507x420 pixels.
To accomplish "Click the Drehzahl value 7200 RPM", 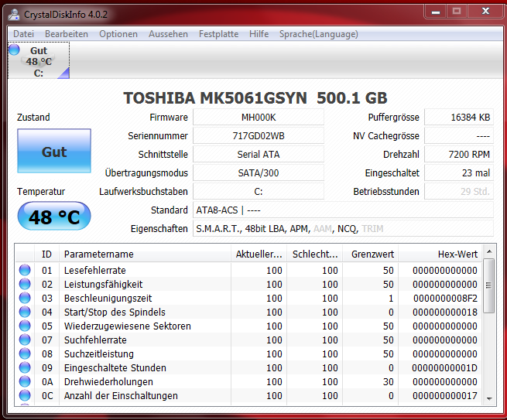I will click(x=459, y=154).
